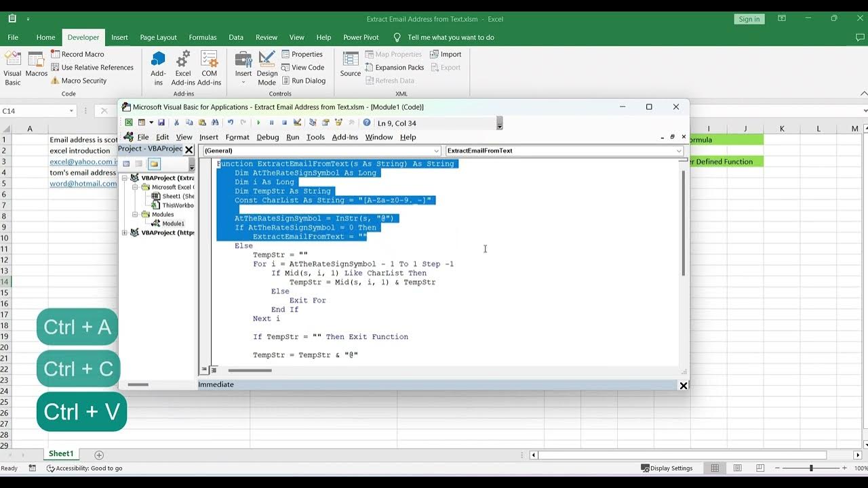Collapse the Modules folder node

(135, 214)
